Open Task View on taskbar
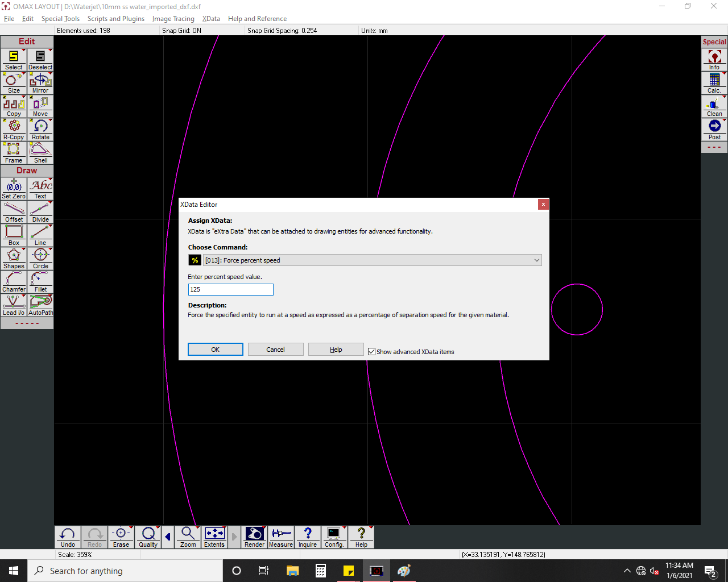The height and width of the screenshot is (582, 728). (x=264, y=571)
